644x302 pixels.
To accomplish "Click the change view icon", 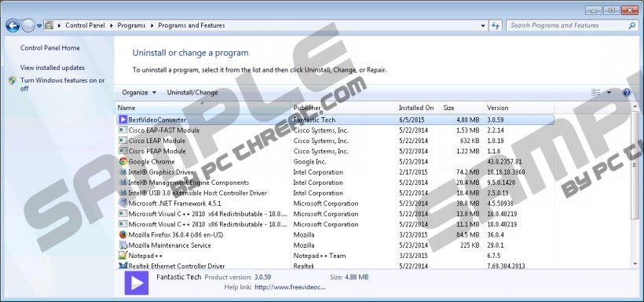I will pyautogui.click(x=596, y=93).
